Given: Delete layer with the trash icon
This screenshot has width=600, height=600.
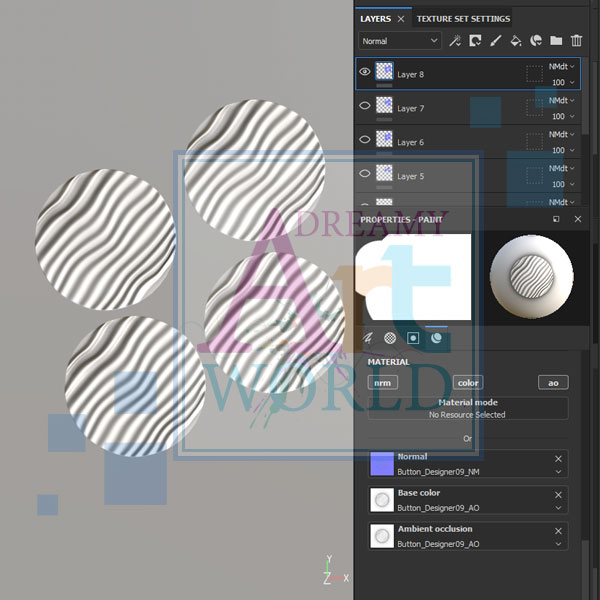Looking at the screenshot, I should coord(577,41).
